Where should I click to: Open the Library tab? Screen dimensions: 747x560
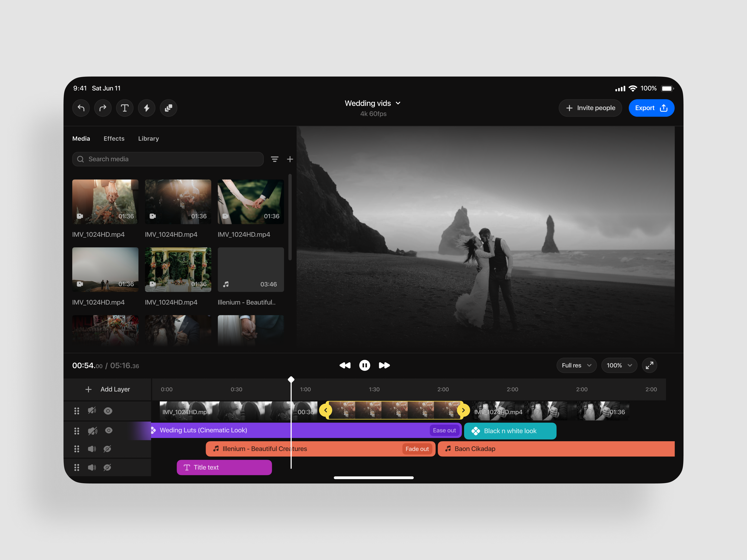(148, 138)
